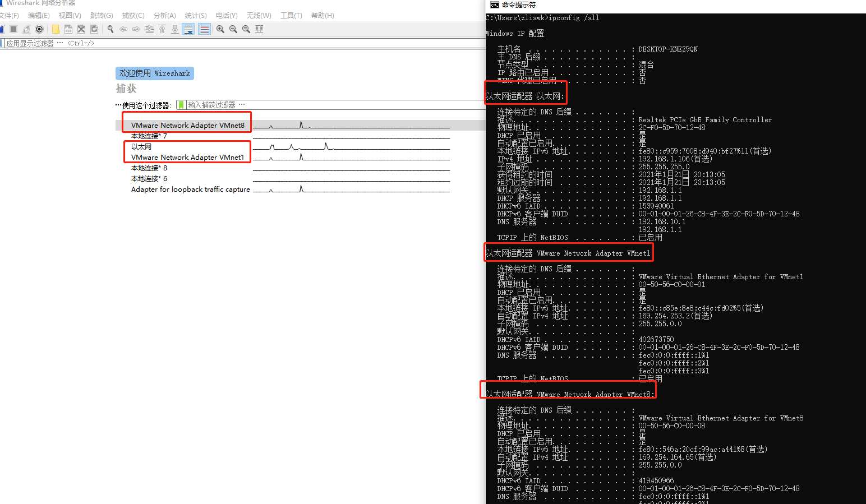This screenshot has width=866, height=504.
Task: Close the capture file icon
Action: pos(81,29)
